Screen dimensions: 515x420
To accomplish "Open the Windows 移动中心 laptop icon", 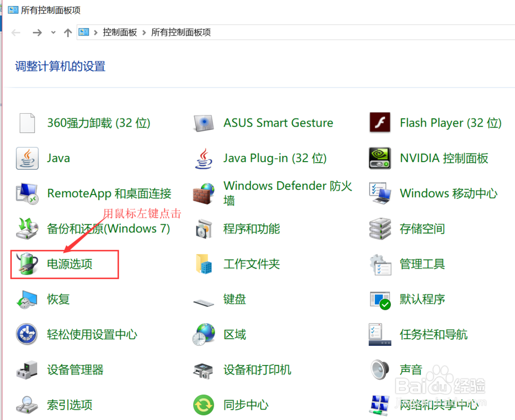I will click(380, 193).
